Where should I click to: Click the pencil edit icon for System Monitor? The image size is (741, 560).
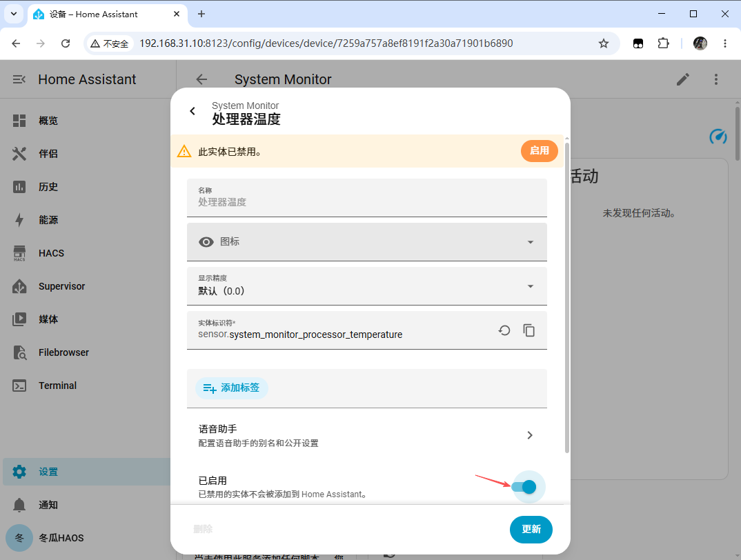(x=683, y=79)
